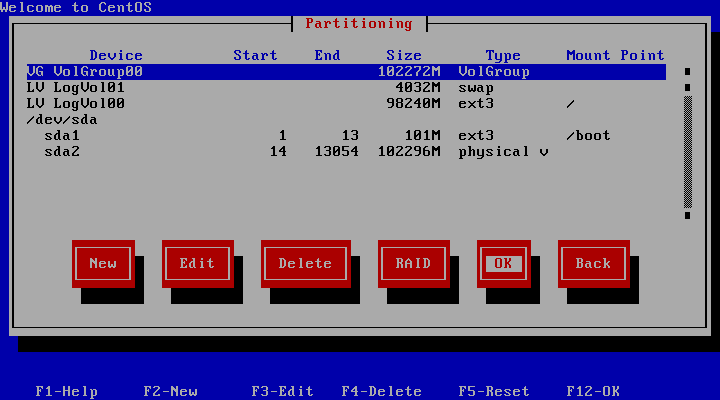720x400 pixels.
Task: Select the LV LogVol00 ext3 row
Action: (345, 104)
